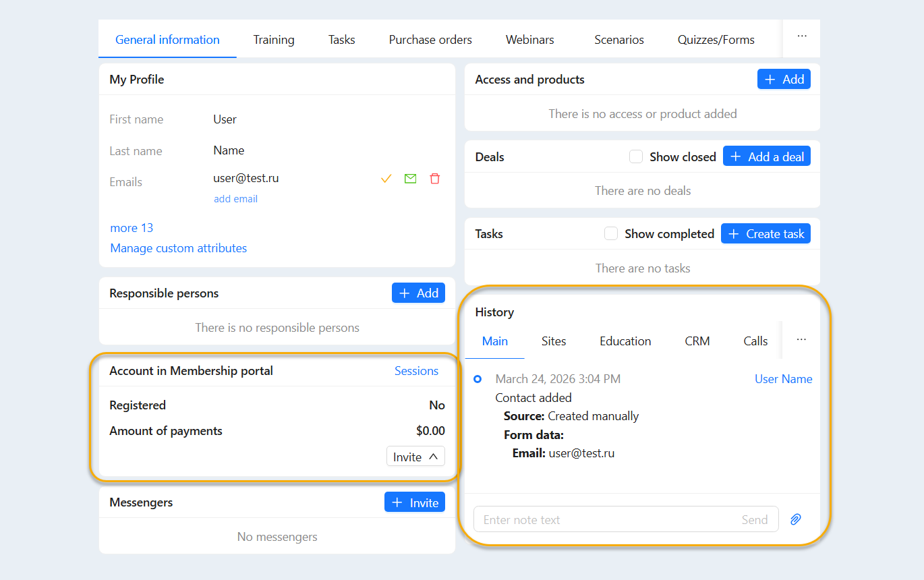Viewport: 924px width, 580px height.
Task: Click the green envelope icon beside user@test.ru
Action: (410, 179)
